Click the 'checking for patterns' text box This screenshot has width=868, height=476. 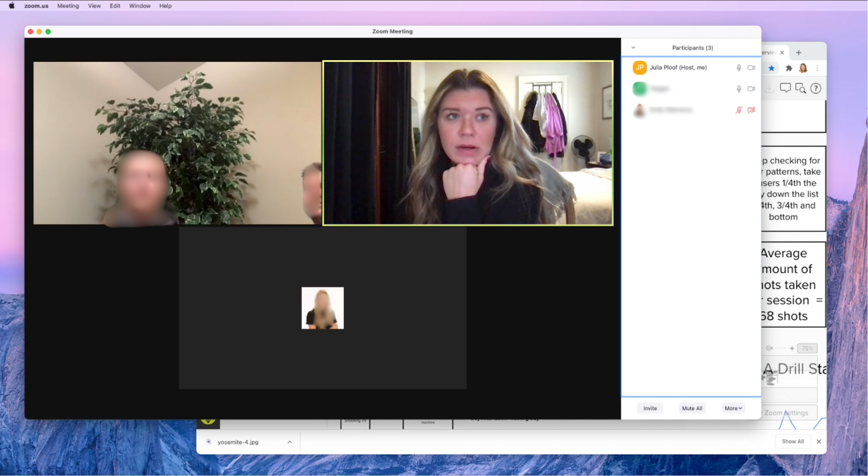(x=793, y=189)
